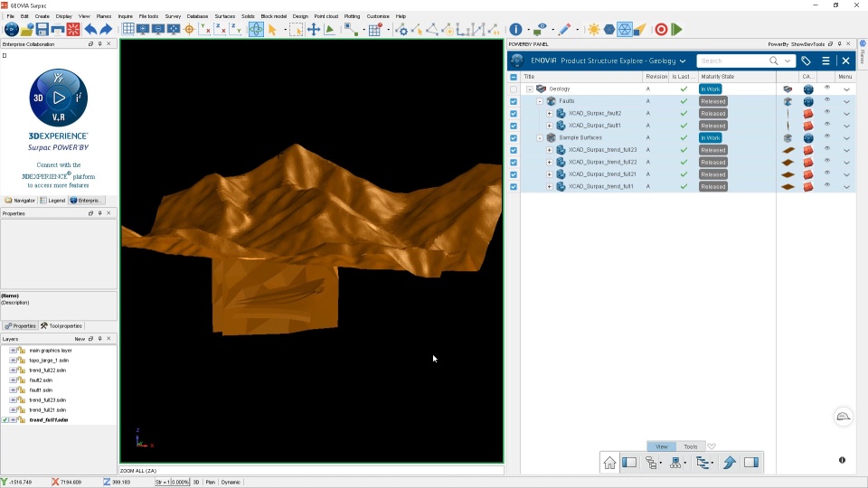Viewport: 868px width, 488px height.
Task: Click the blue Undo arrow
Action: pyautogui.click(x=90, y=30)
